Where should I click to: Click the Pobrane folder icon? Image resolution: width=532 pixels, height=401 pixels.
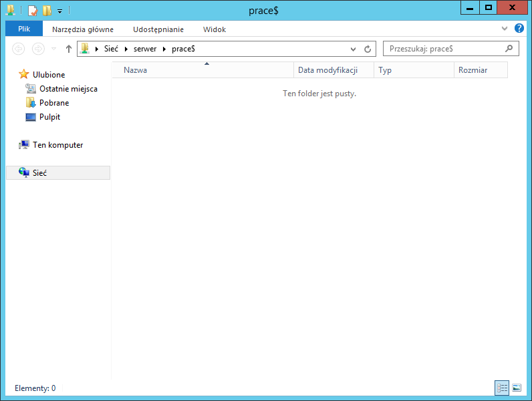(31, 102)
